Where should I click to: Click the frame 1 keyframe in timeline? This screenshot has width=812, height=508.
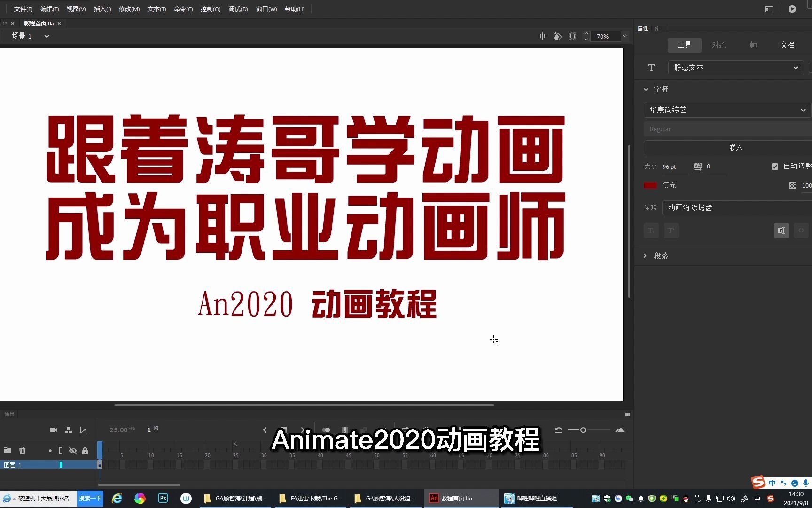(100, 465)
